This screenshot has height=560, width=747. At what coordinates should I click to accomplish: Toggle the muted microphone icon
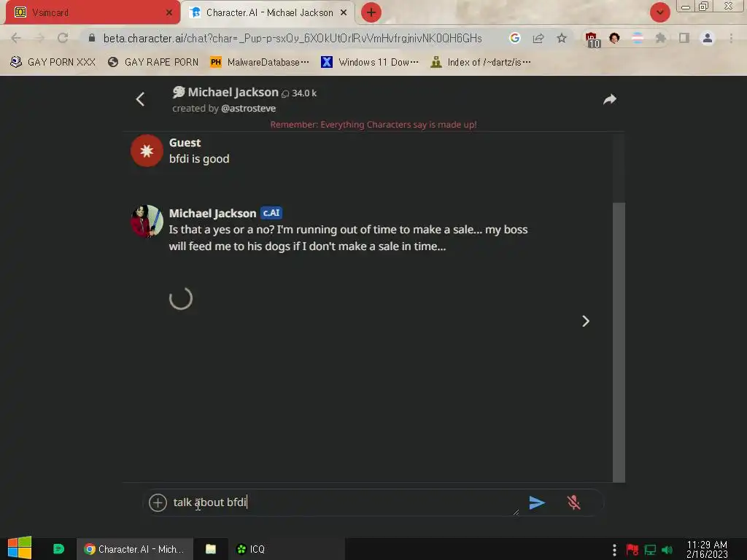(x=573, y=502)
